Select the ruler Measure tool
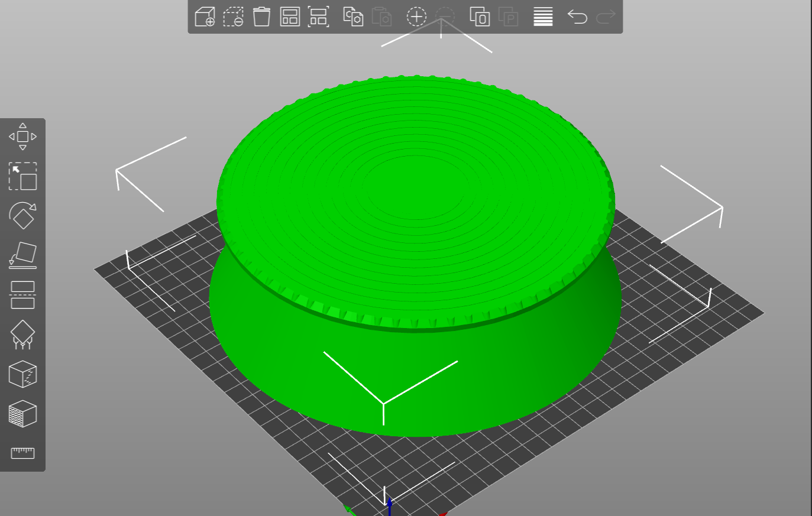Viewport: 812px width, 516px height. 22,453
